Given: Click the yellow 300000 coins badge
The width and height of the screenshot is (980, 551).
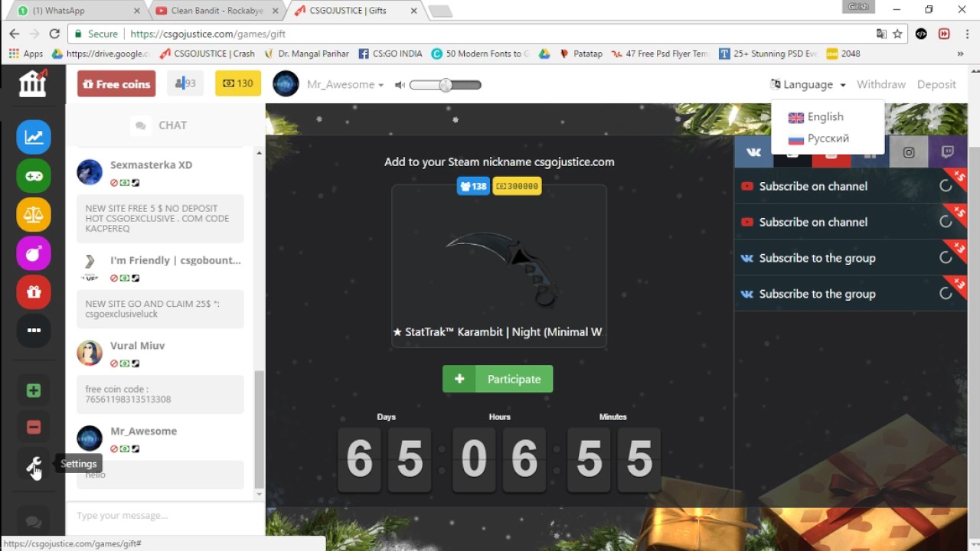Looking at the screenshot, I should [x=517, y=186].
